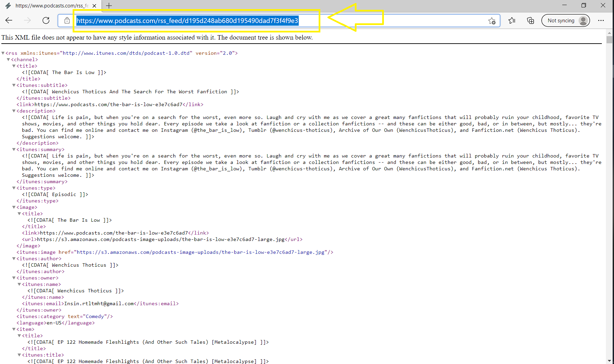Viewport: 614px width, 364px height.
Task: Click the 'Episodic' CDATA text
Action: pyautogui.click(x=64, y=194)
